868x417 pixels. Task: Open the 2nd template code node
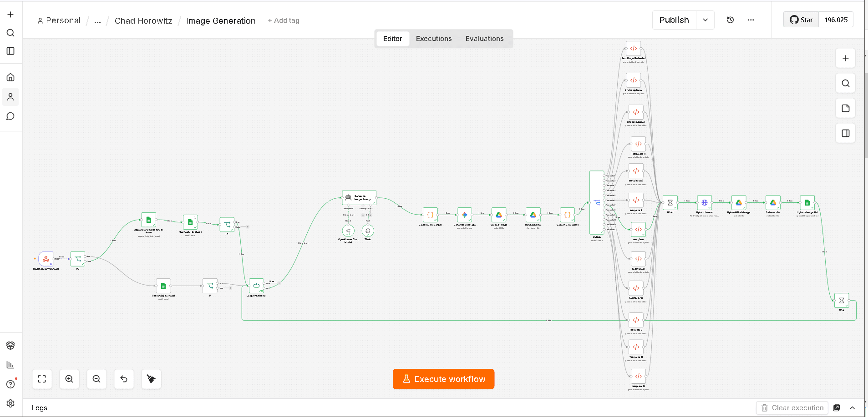click(x=634, y=80)
